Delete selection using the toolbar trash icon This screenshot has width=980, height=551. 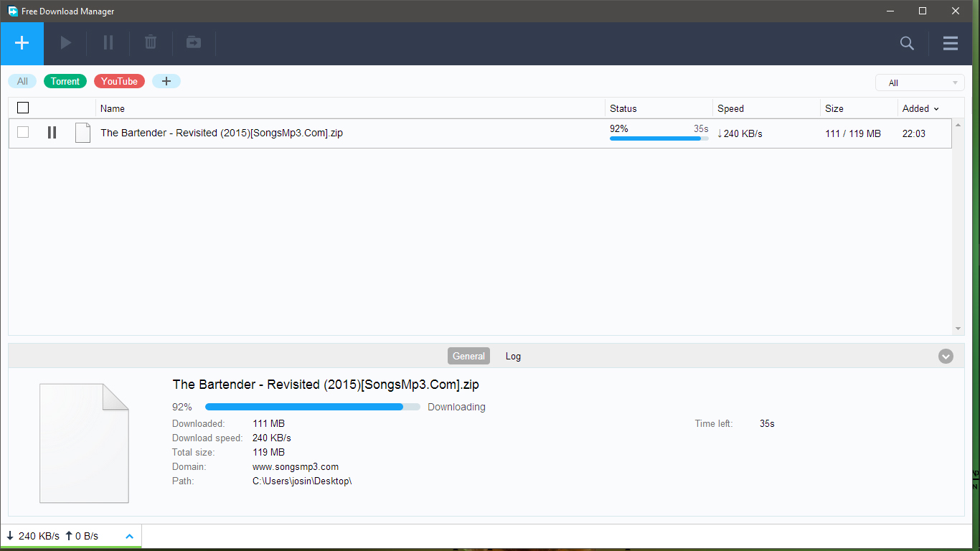(x=151, y=43)
